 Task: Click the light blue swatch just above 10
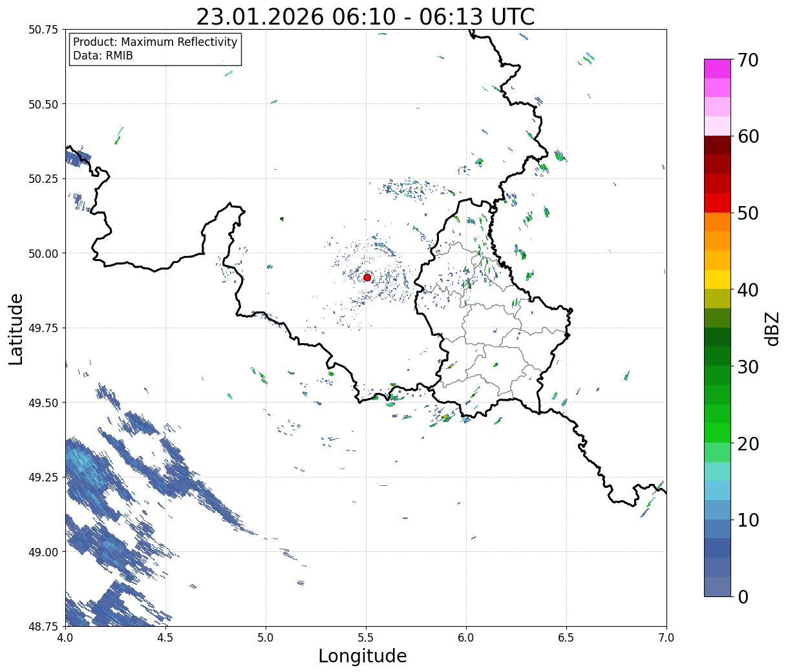tap(718, 510)
